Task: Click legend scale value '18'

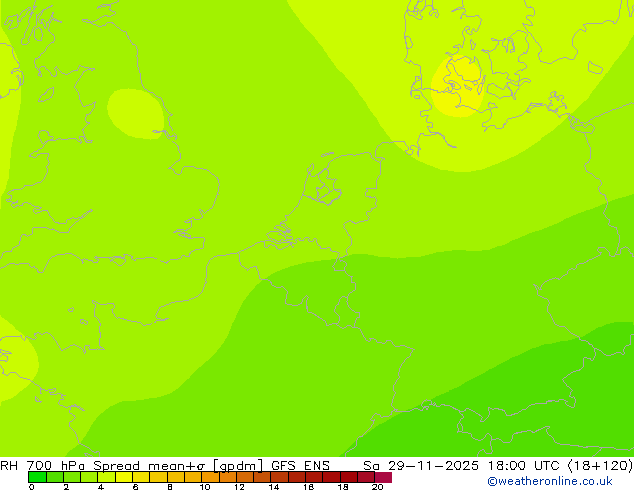Action: click(x=343, y=487)
